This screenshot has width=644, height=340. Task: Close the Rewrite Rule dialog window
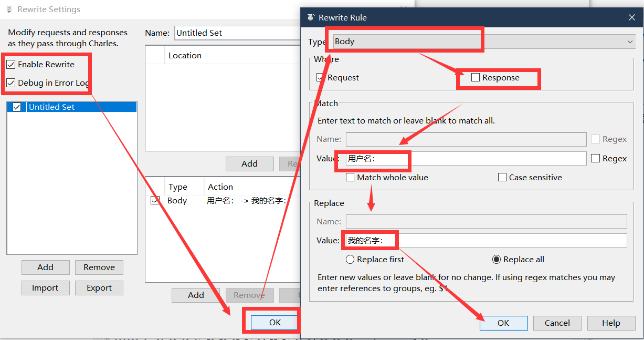(x=632, y=17)
